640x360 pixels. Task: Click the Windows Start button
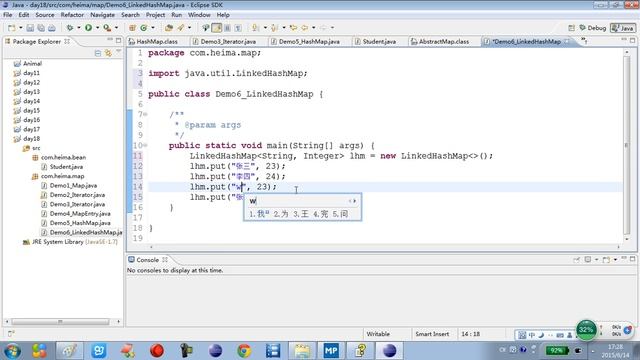[12, 351]
